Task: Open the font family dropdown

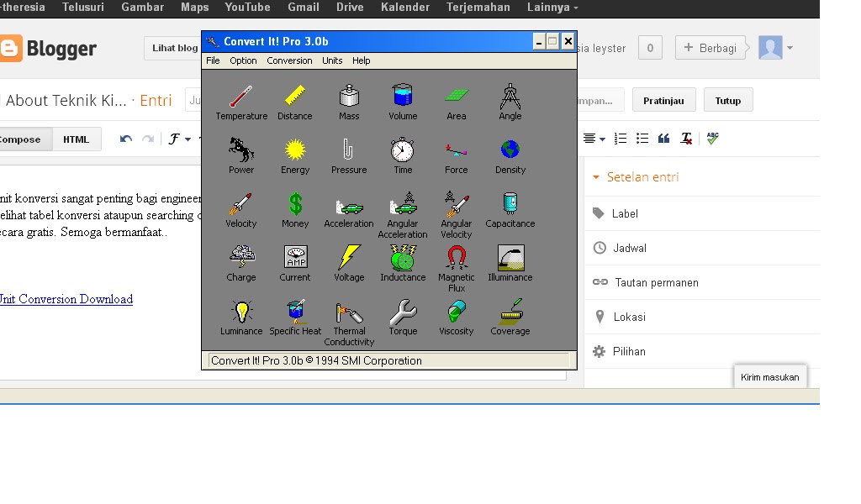Action: pos(180,139)
